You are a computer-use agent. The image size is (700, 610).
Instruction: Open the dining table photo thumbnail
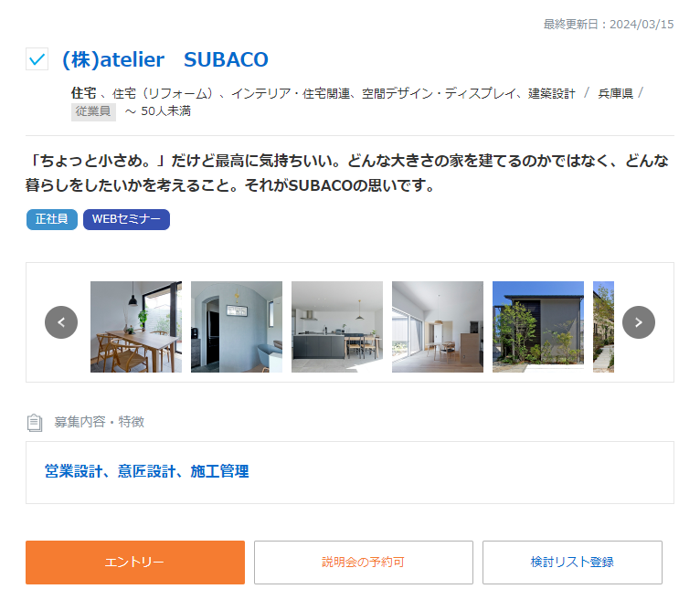pos(136,327)
